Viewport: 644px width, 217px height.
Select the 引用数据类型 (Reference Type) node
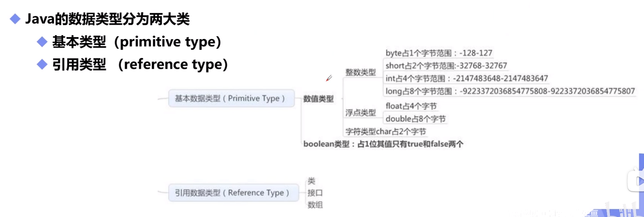[x=234, y=193]
